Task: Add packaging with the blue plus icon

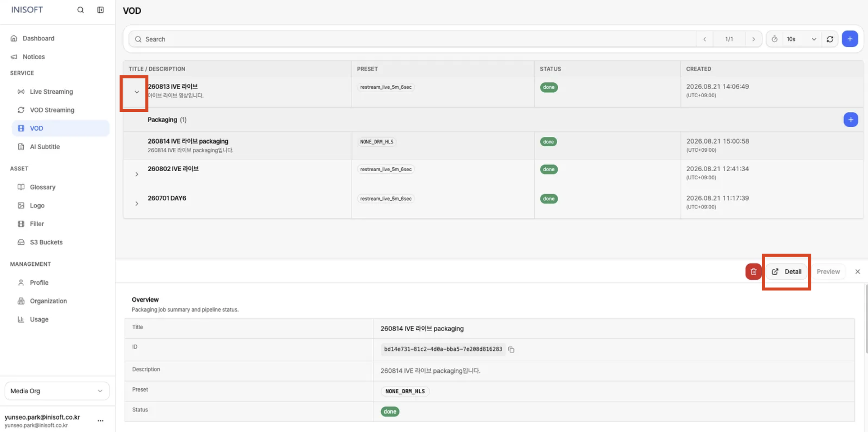Action: pyautogui.click(x=850, y=119)
